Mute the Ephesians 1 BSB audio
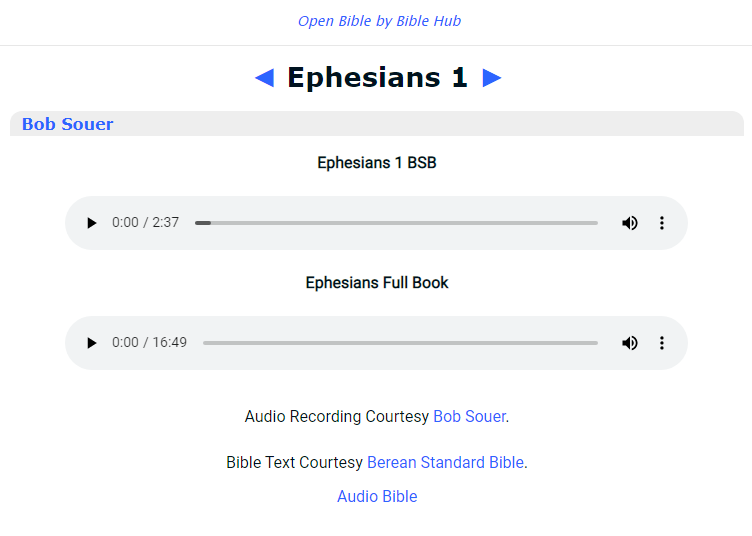 [x=629, y=223]
